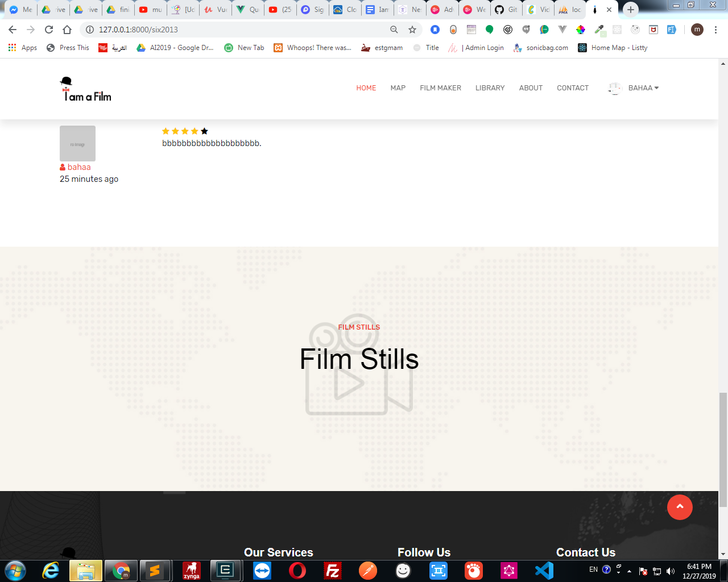Bookmark this page with star icon
The width and height of the screenshot is (728, 582).
[x=412, y=30]
